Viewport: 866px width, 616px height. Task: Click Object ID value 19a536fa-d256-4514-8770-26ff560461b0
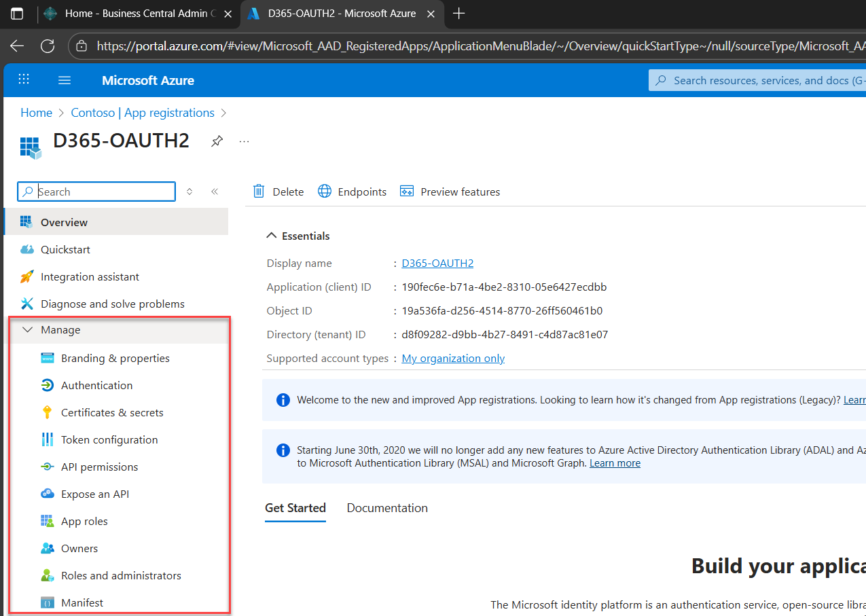click(x=502, y=310)
